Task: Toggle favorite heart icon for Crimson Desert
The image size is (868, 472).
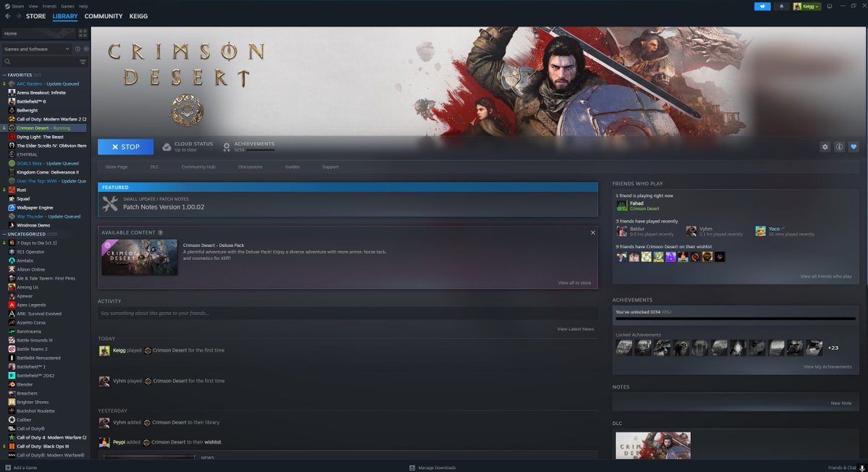Action: point(854,147)
